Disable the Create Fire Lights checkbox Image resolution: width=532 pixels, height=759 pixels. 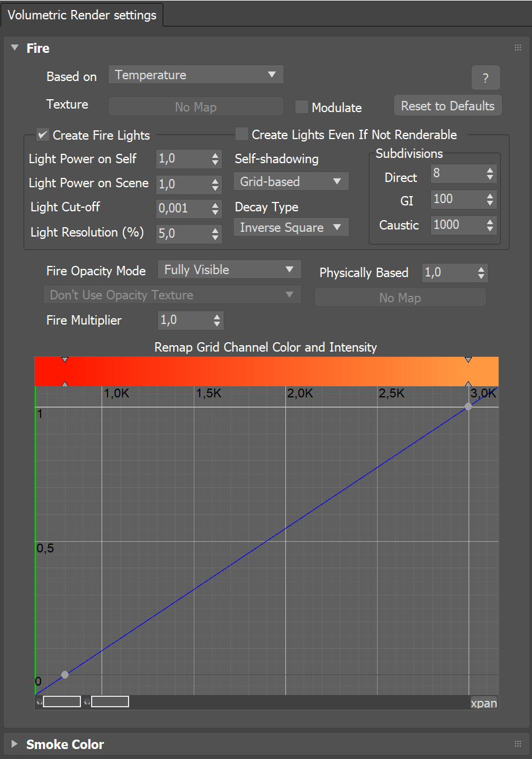pos(42,134)
